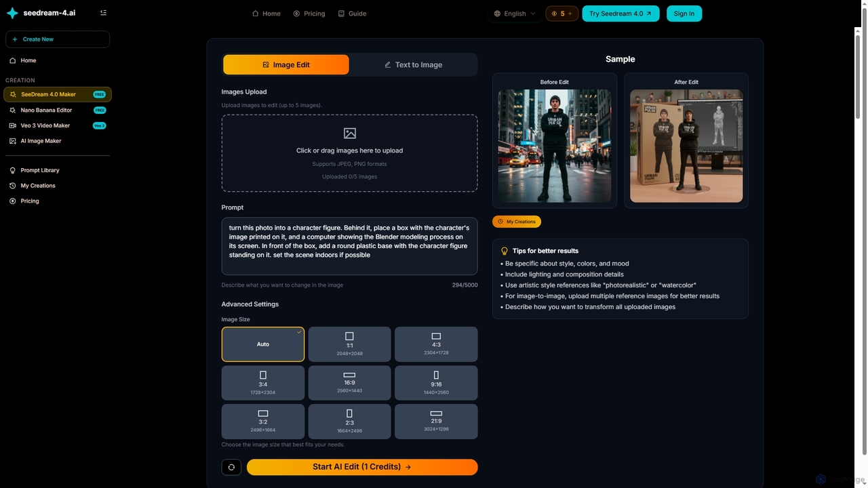Screen dimensions: 868x488
Task: Collapse the sidebar with the toggle icon
Action: click(103, 13)
